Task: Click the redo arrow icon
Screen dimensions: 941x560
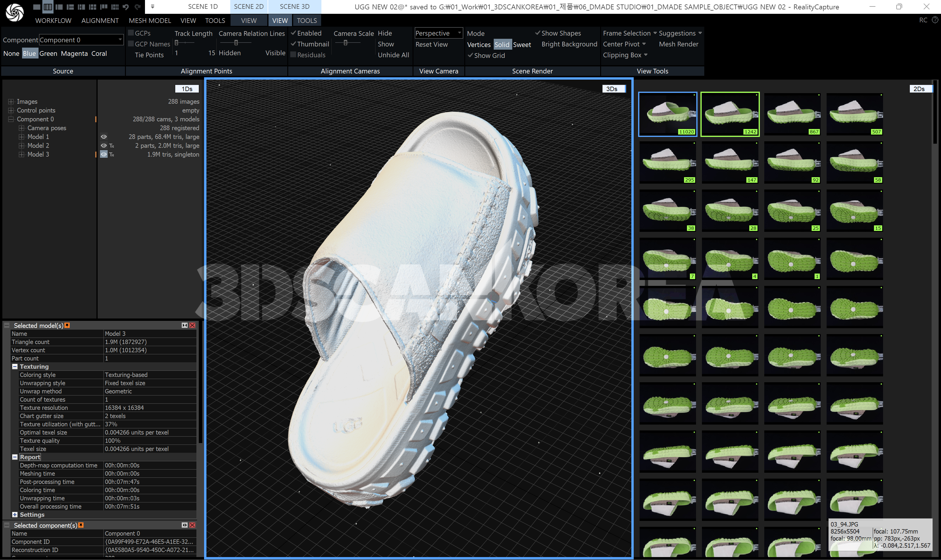Action: (x=137, y=7)
